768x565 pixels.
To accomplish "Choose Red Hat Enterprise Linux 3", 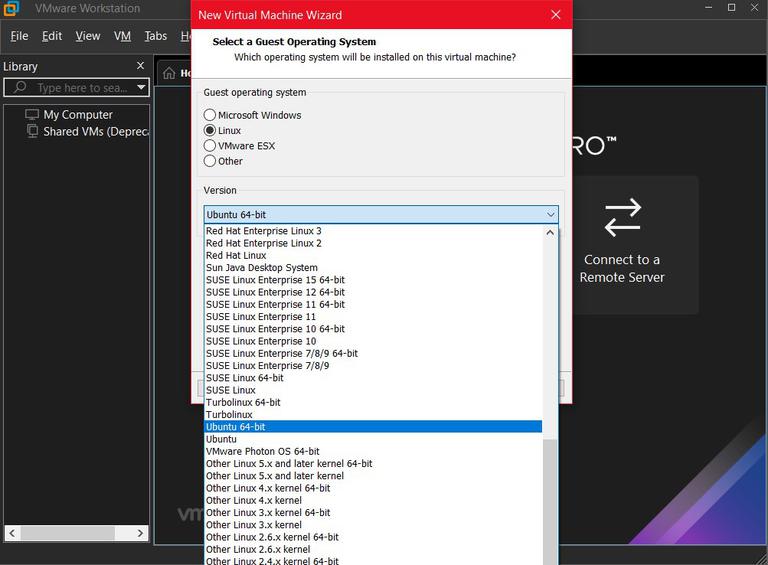I will point(373,231).
